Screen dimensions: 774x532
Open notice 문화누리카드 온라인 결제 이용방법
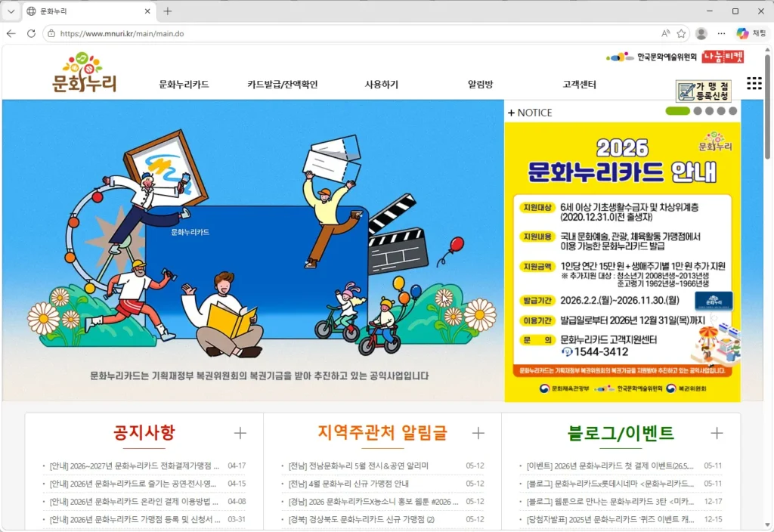tap(134, 502)
